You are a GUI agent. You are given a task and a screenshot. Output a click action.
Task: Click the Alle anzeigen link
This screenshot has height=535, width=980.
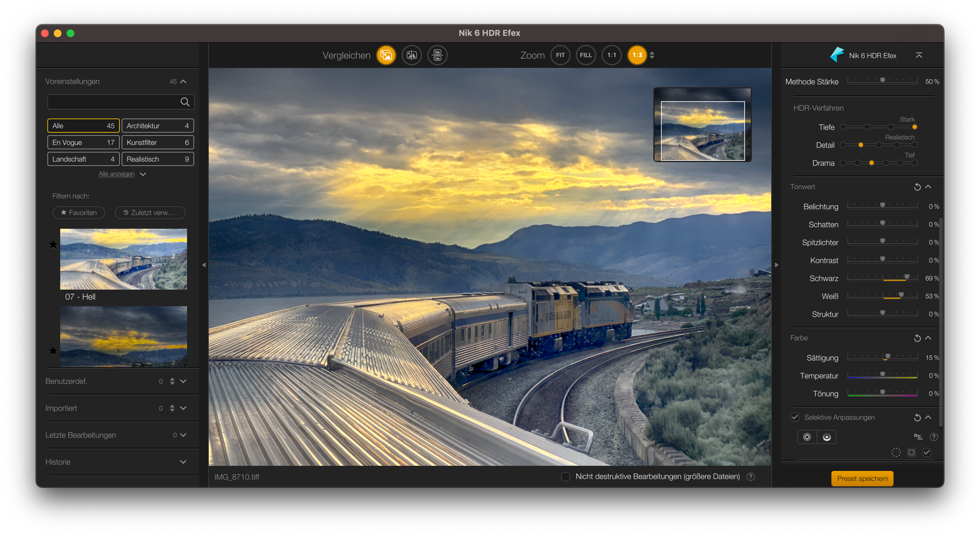[116, 174]
